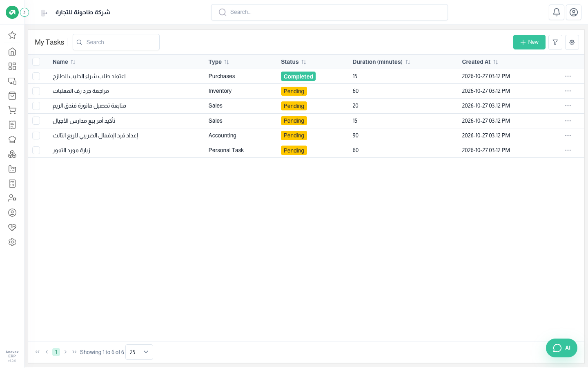Image resolution: width=588 pixels, height=368 pixels.
Task: Open the shopping bag icon in sidebar
Action: 12,95
